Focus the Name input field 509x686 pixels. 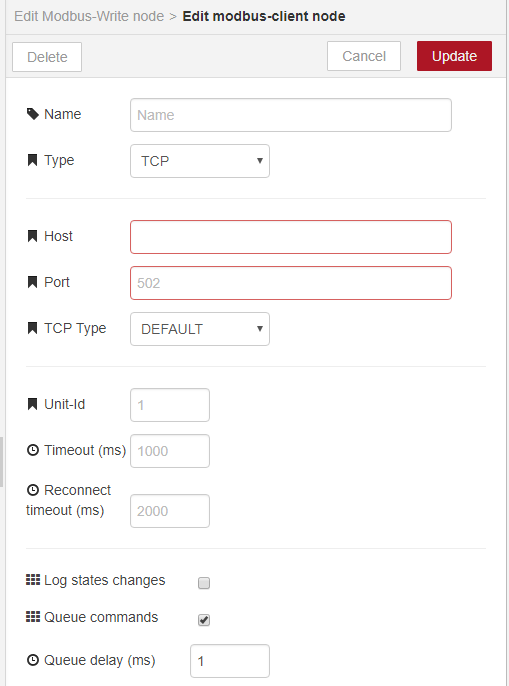pos(291,115)
